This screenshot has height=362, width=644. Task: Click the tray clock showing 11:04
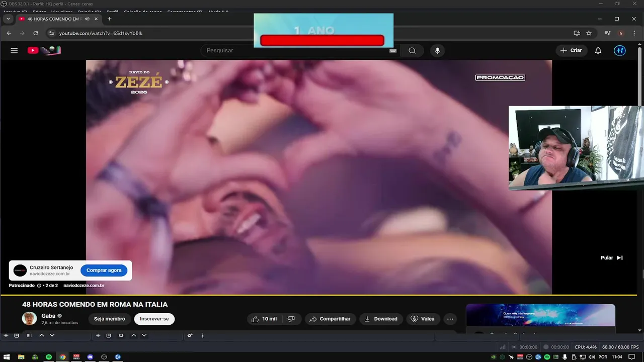pyautogui.click(x=617, y=357)
